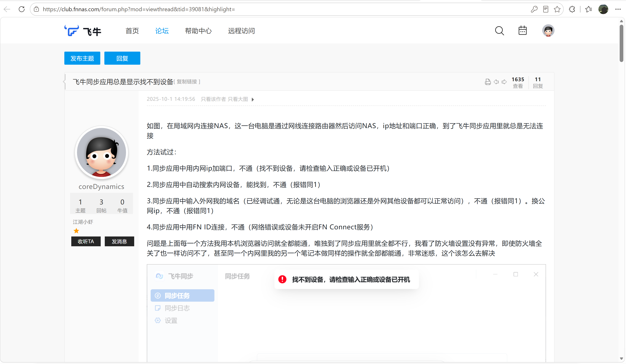Reload the page with refresh icon
This screenshot has width=626, height=364.
[22, 9]
